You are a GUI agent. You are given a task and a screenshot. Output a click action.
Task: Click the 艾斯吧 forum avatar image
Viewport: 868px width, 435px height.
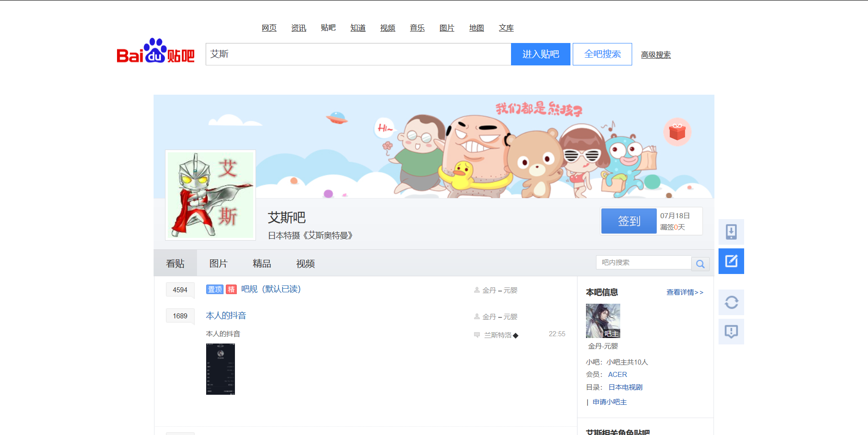click(210, 195)
